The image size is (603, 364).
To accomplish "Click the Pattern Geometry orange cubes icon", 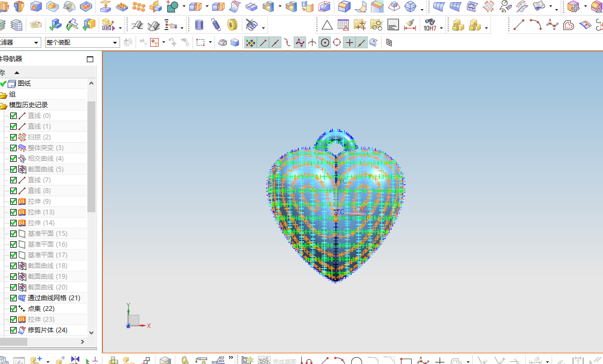I will point(138,6).
